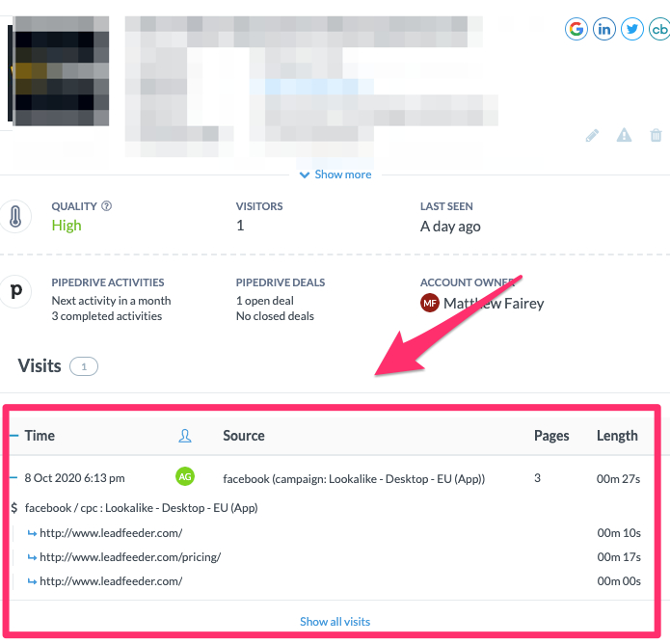Open the Twitter profile icon
This screenshot has width=670, height=644.
click(x=632, y=29)
